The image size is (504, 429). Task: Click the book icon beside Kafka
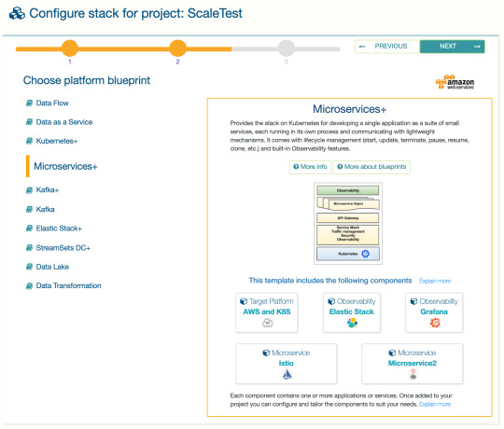(x=29, y=209)
